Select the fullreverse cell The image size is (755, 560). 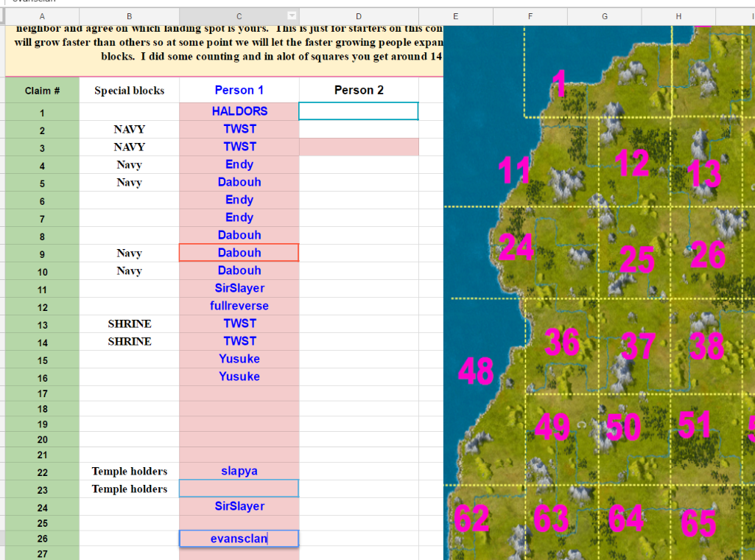point(239,306)
